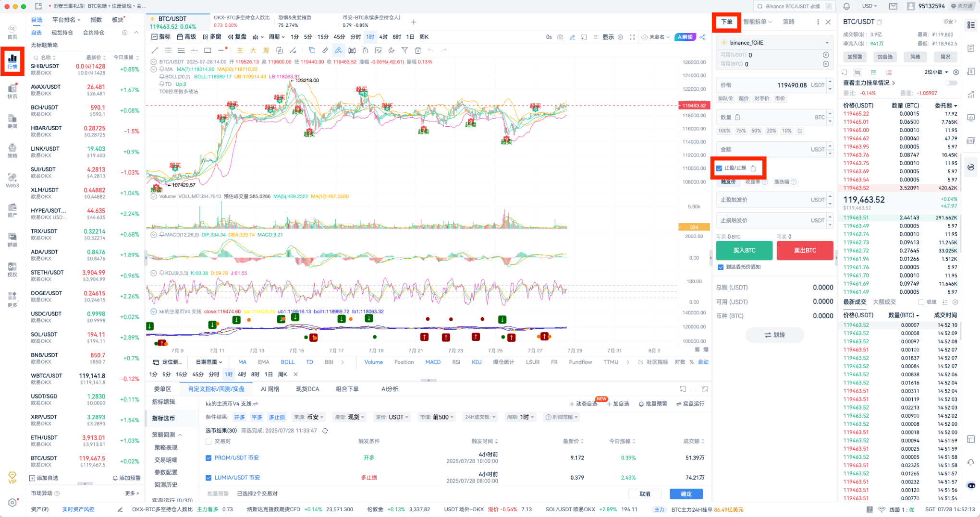Click the fullscreen icon above chart

tap(632, 37)
